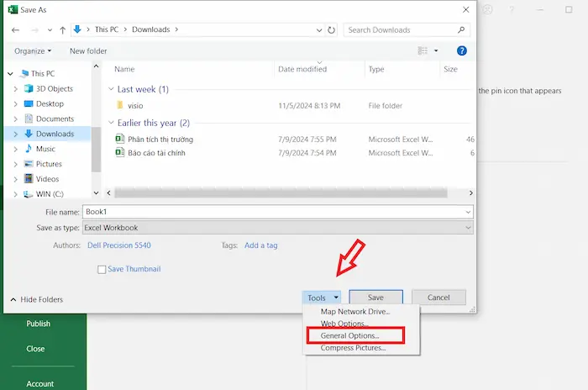Select Account in Excel backstage sidebar
This screenshot has width=588, height=390.
[39, 383]
